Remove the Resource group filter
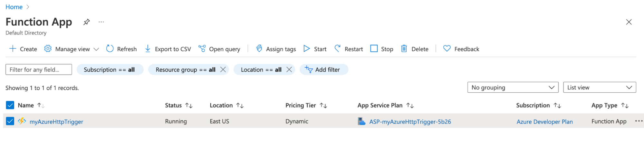 [x=223, y=69]
